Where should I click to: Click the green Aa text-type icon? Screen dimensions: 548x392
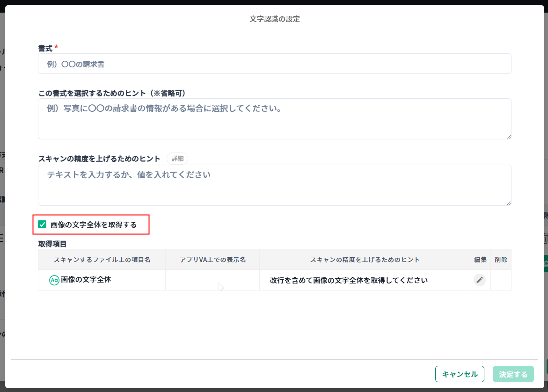point(54,280)
